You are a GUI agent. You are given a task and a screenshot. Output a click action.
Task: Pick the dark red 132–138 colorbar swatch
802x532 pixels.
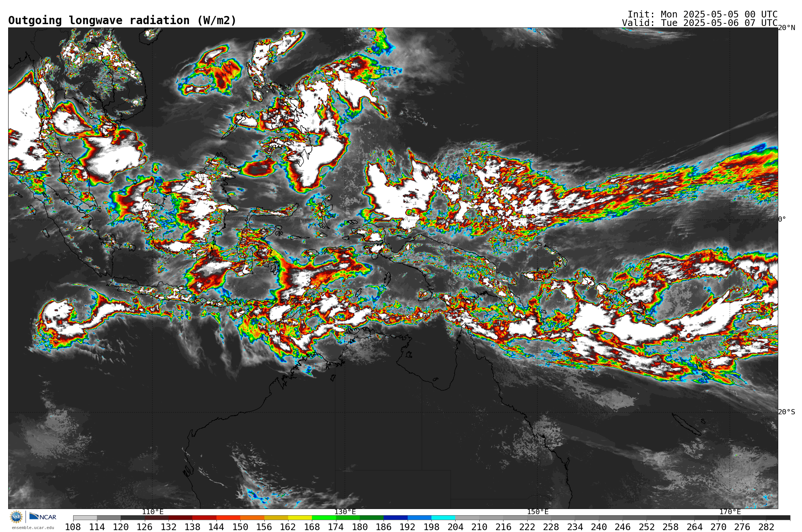[x=180, y=518]
